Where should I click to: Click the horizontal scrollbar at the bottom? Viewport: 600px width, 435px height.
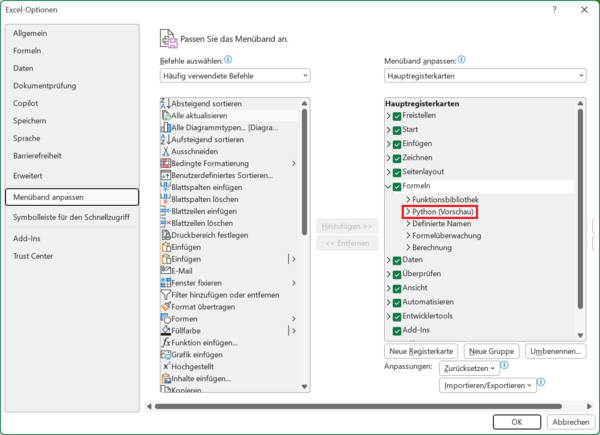tap(350, 405)
